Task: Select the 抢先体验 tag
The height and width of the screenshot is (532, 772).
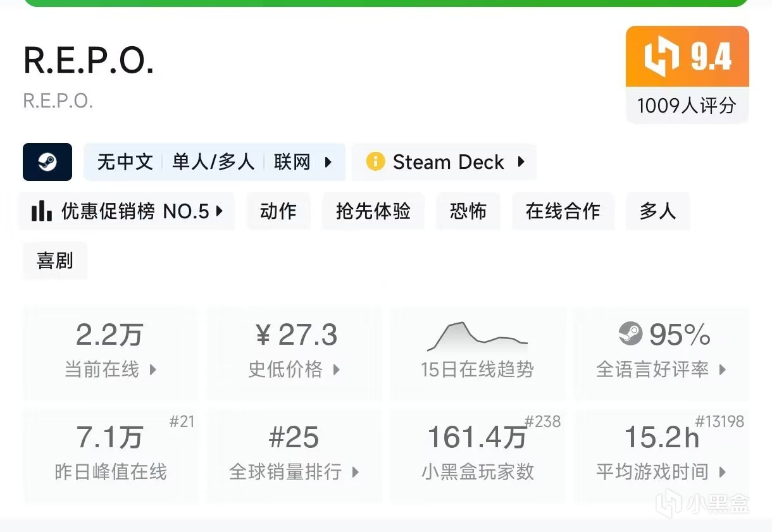Action: tap(373, 211)
